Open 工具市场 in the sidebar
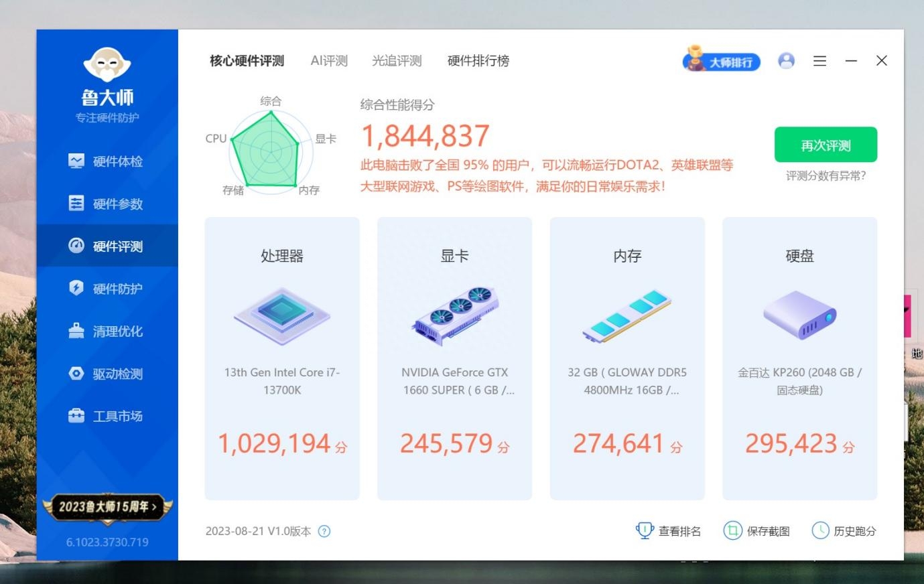The image size is (924, 584). click(x=107, y=416)
